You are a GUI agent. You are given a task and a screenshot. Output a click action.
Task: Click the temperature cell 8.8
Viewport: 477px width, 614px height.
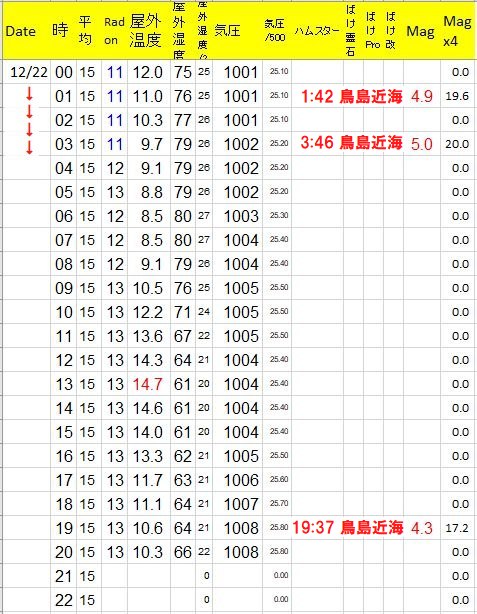[x=151, y=192]
